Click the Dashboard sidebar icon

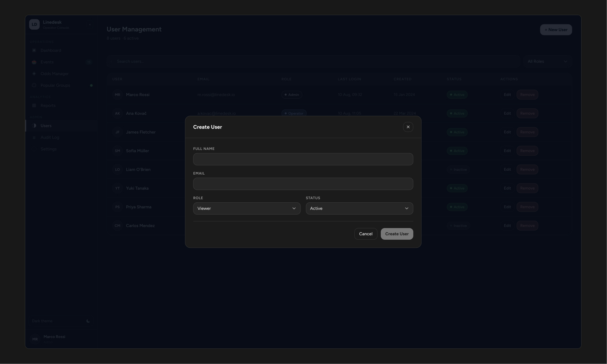click(34, 51)
